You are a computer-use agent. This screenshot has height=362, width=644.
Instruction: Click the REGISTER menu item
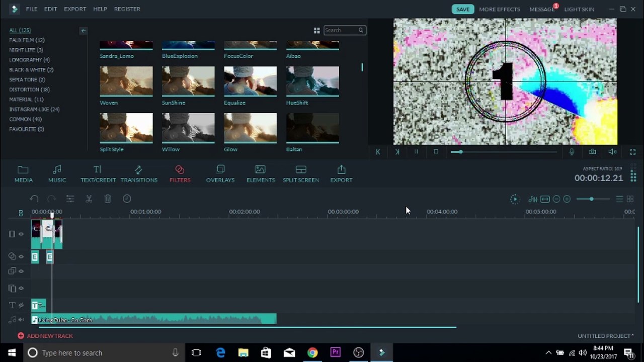127,9
